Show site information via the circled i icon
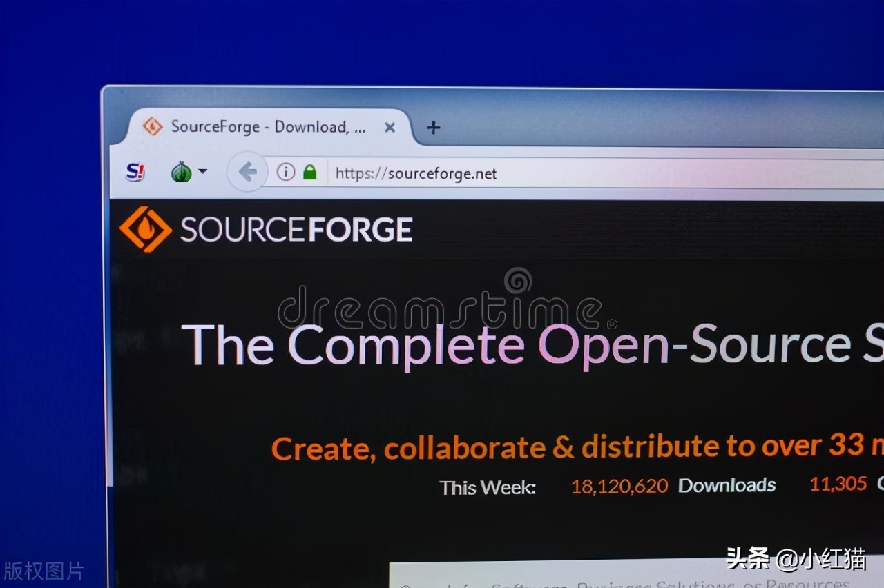884x588 pixels. (286, 172)
